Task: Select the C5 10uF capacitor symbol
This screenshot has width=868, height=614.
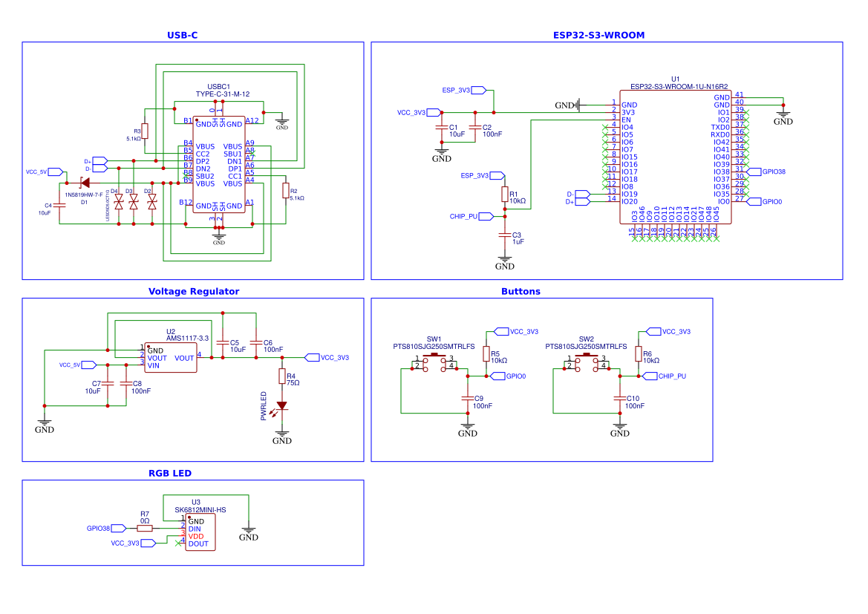Action: 223,343
